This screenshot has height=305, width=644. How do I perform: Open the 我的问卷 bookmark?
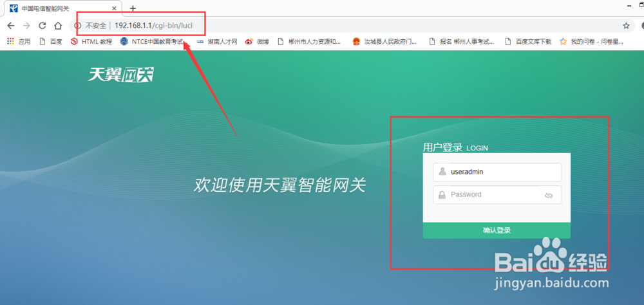[x=592, y=41]
